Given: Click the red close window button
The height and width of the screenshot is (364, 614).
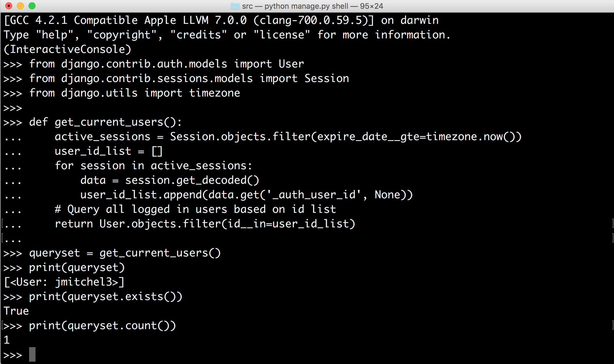Looking at the screenshot, I should [x=9, y=6].
